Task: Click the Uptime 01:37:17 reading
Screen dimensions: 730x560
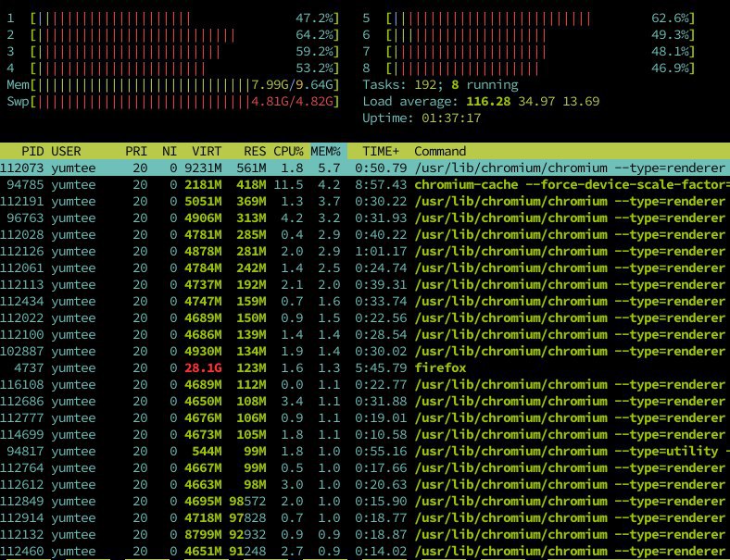Action: pos(422,118)
